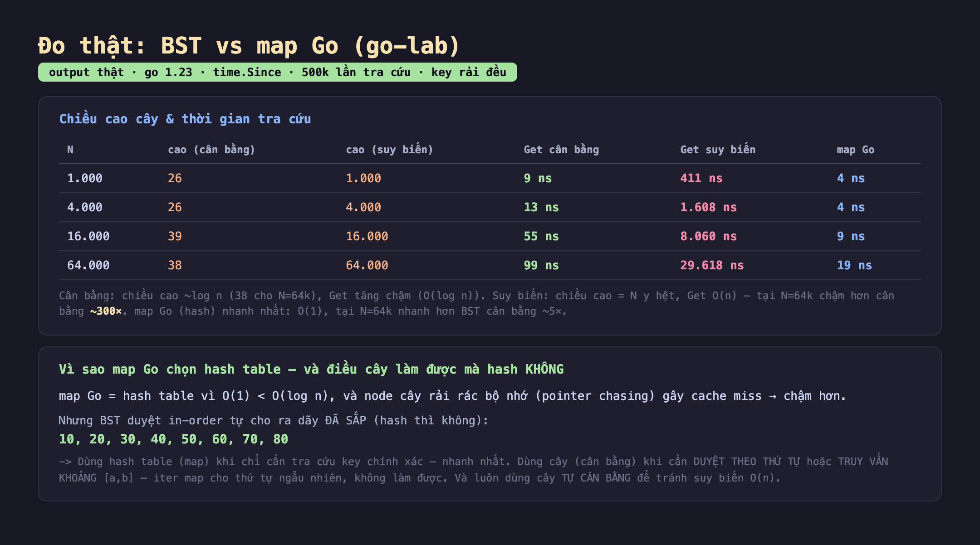Click the value '55 ns' in the table
Viewport: 980px width, 545px height.
click(x=541, y=236)
